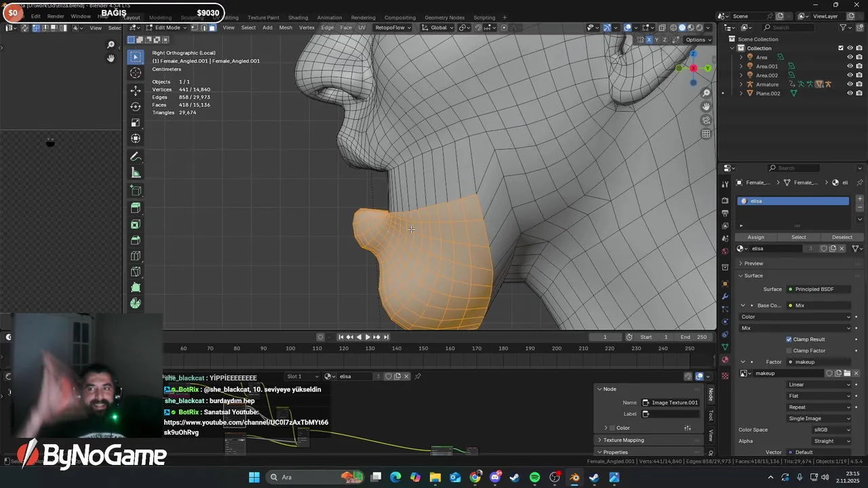Switch perspective/orthographic grid icon
The height and width of the screenshot is (488, 868).
click(706, 134)
